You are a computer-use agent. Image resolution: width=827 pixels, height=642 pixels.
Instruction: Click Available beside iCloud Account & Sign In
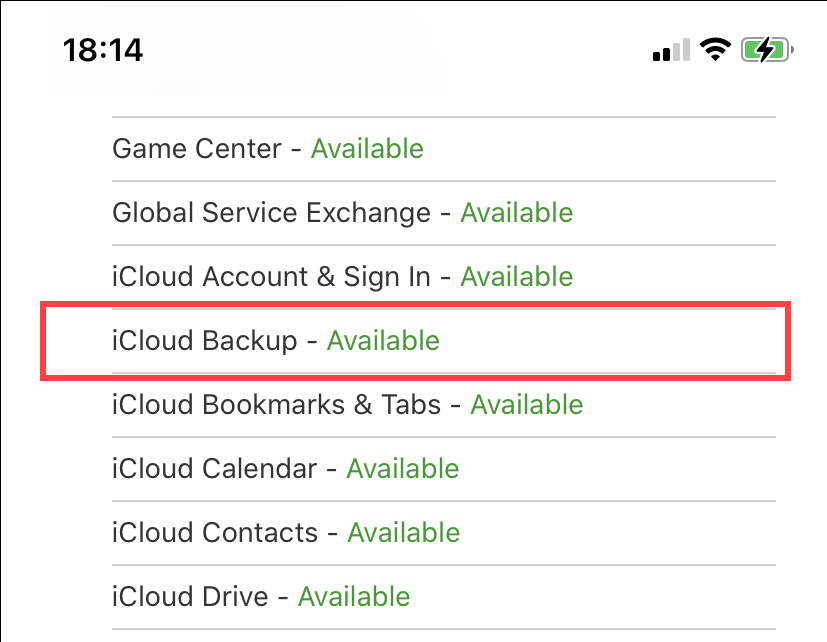(516, 276)
